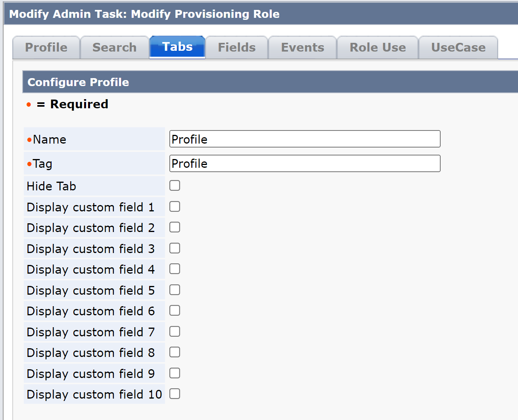
Task: Open the UseCase tab
Action: click(x=458, y=48)
